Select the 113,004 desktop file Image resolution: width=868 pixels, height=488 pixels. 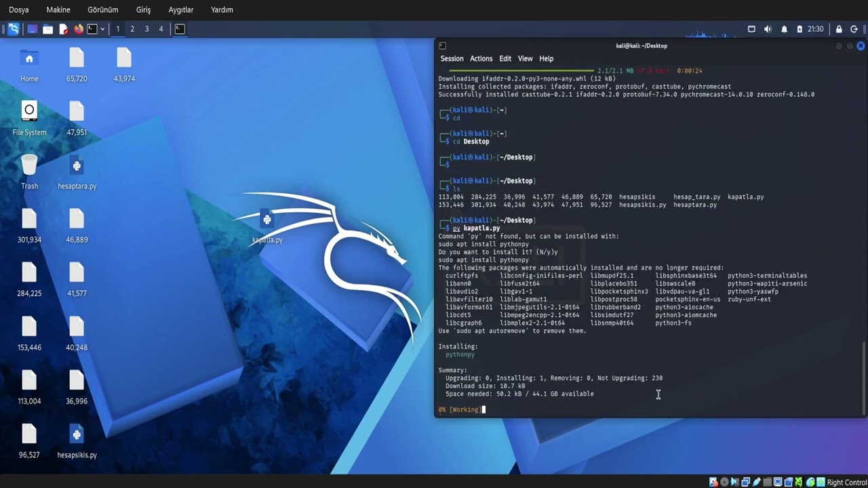pyautogui.click(x=29, y=387)
